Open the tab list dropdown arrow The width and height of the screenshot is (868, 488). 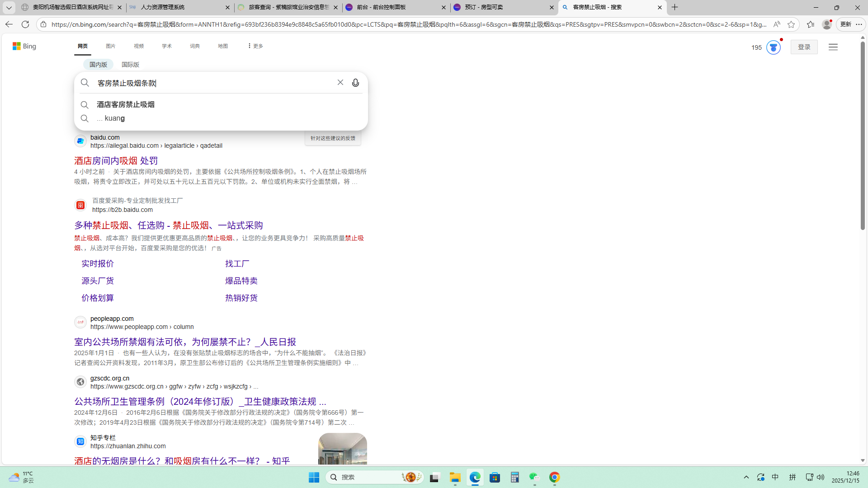coord(9,7)
